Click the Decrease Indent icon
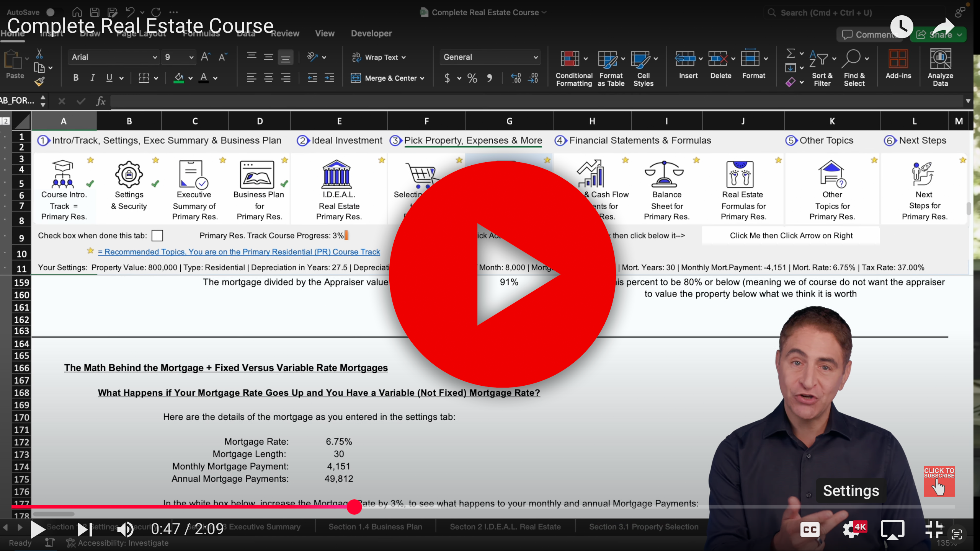The width and height of the screenshot is (980, 551). [312, 78]
